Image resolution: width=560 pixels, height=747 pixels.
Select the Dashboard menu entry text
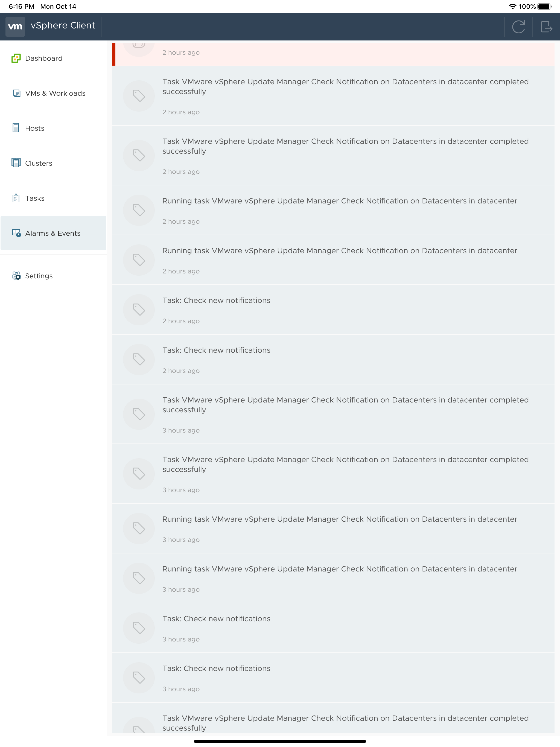(x=43, y=58)
